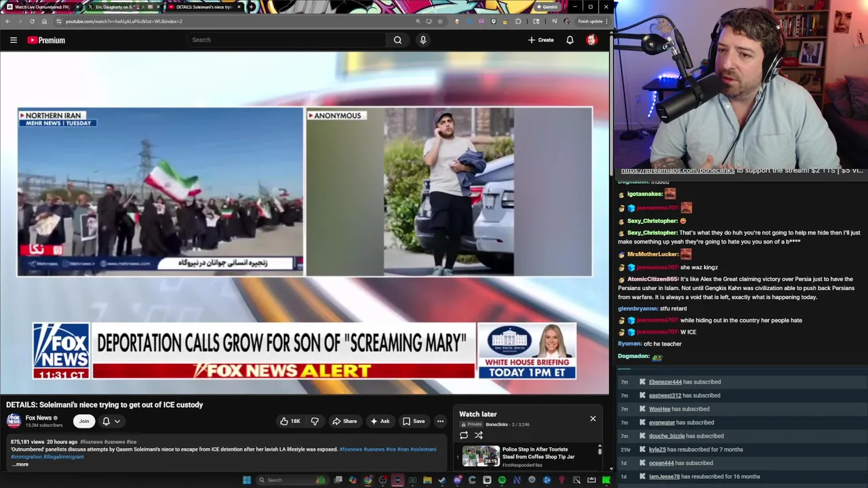Open the YouTube hamburger guide menu
The image size is (868, 488).
(x=13, y=40)
